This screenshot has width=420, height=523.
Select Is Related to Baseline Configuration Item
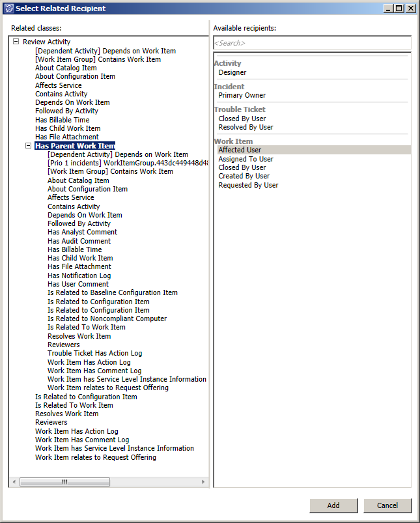tap(113, 292)
